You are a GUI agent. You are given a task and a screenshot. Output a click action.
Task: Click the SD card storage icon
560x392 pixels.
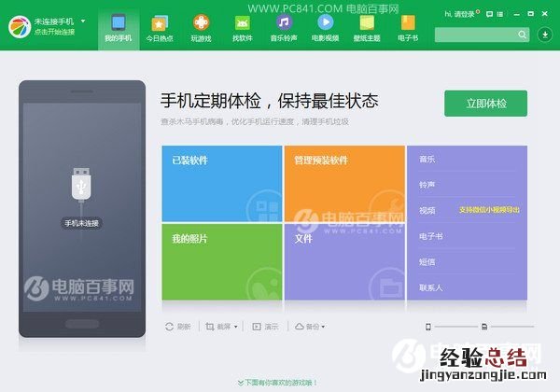pos(484,327)
